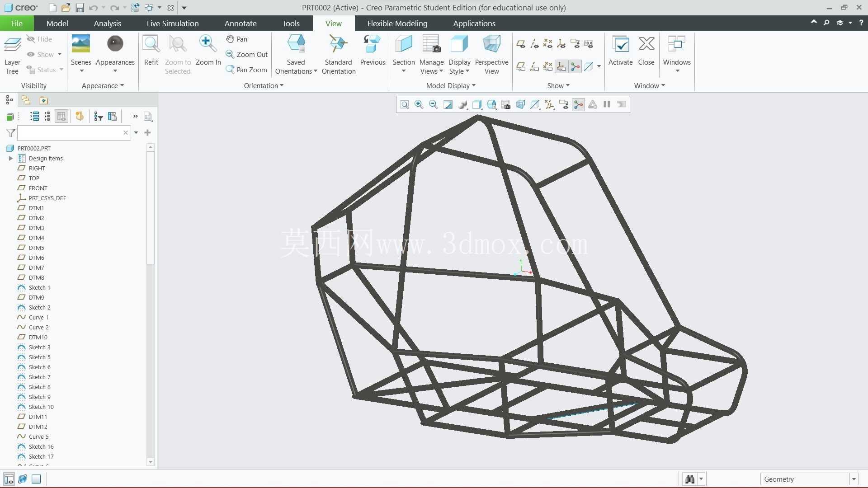This screenshot has width=868, height=488.
Task: Open Display Style dropdown
Action: point(459,67)
